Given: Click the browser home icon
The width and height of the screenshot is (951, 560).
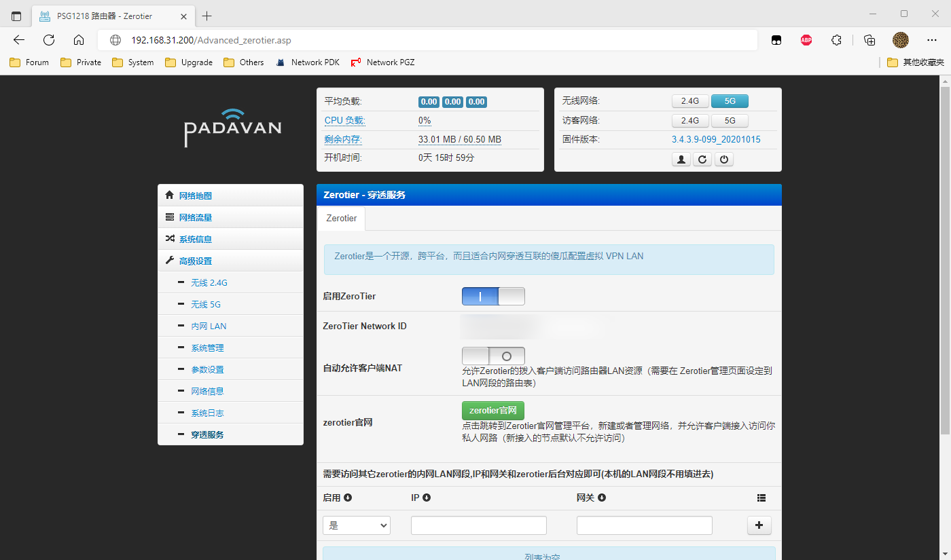Looking at the screenshot, I should [79, 40].
